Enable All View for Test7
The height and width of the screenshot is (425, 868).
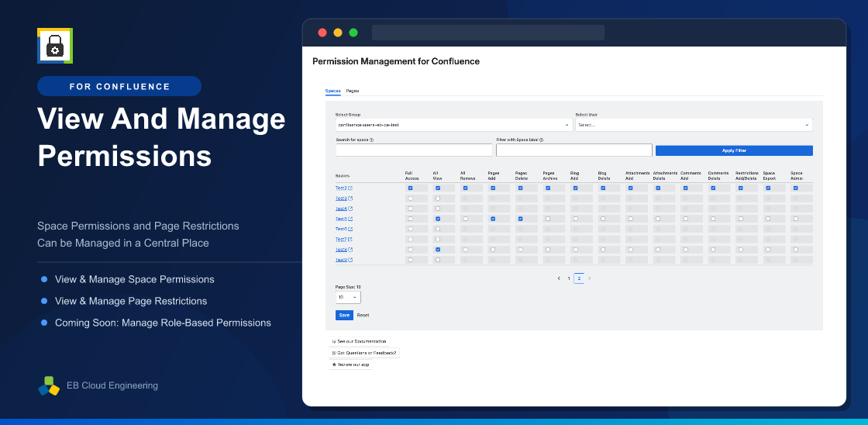click(x=438, y=240)
